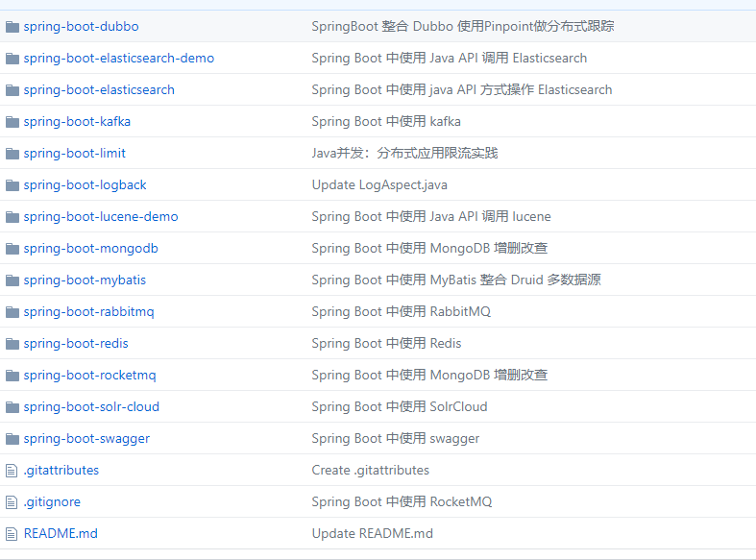
Task: Click commit message 'Spring Boot 中使用 swagger'
Action: (396, 439)
